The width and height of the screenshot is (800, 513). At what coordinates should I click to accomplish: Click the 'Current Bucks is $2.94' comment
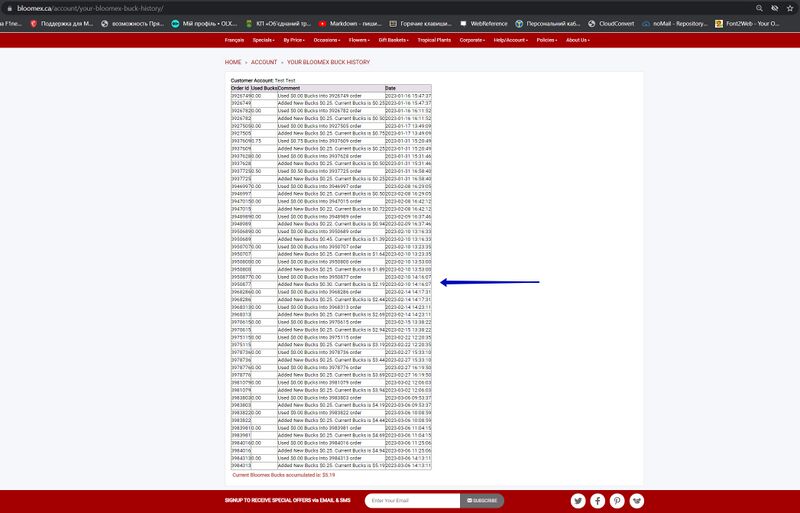[331, 330]
